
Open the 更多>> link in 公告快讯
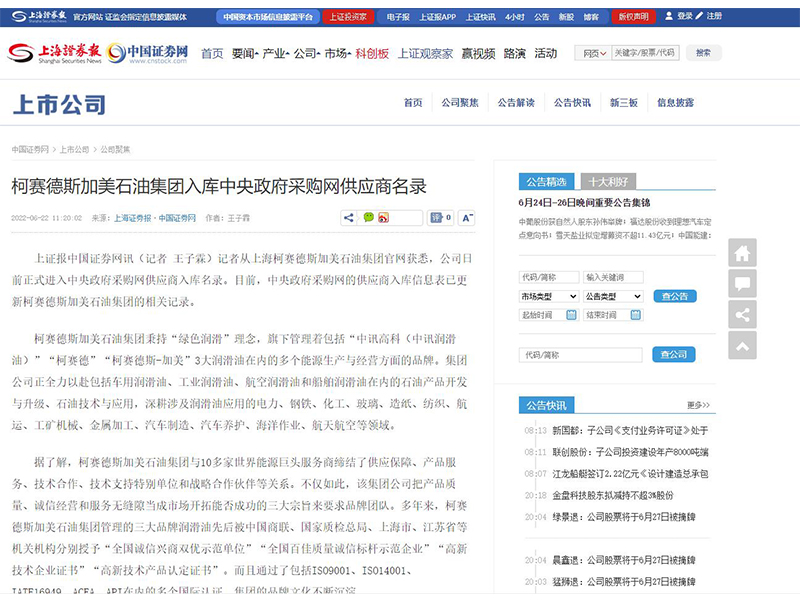click(x=698, y=405)
